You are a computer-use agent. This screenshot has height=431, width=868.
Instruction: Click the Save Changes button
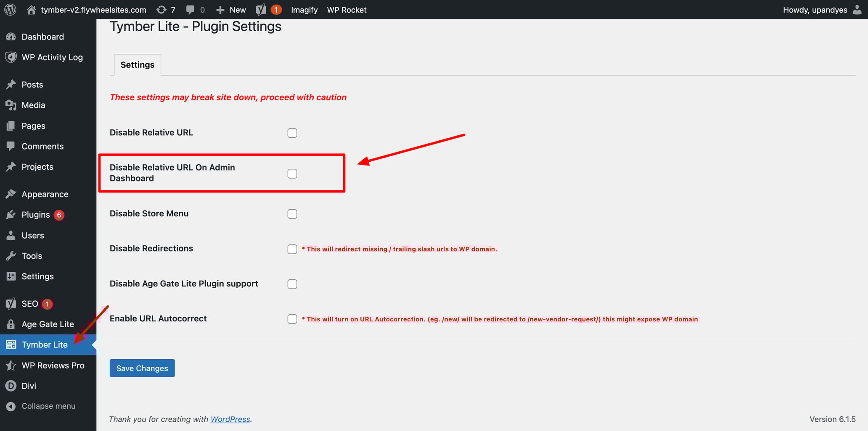tap(142, 368)
